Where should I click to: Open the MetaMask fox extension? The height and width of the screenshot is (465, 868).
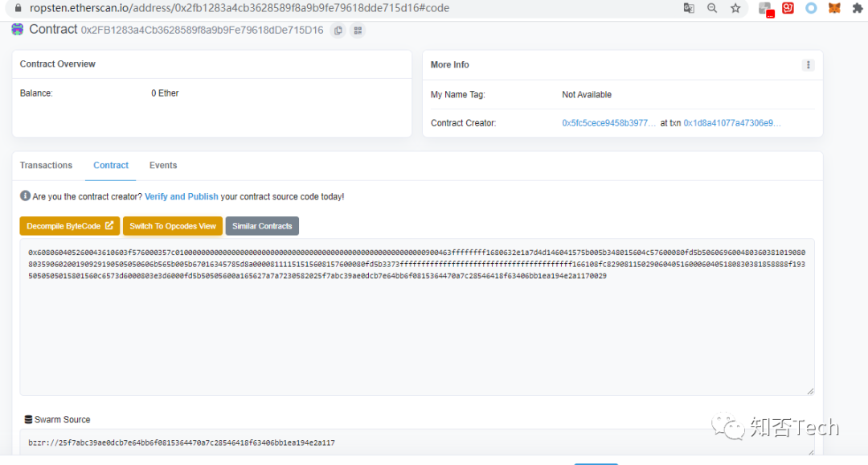click(834, 8)
